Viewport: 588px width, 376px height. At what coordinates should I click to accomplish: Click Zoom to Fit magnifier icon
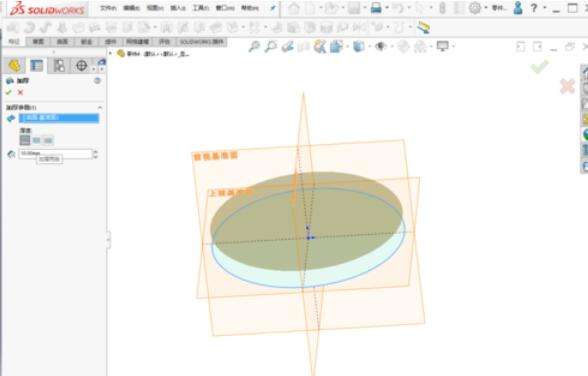(254, 46)
